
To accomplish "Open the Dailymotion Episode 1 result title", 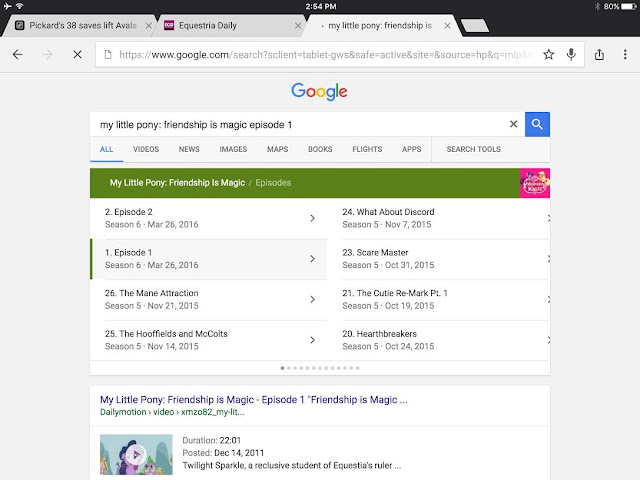I will 253,400.
